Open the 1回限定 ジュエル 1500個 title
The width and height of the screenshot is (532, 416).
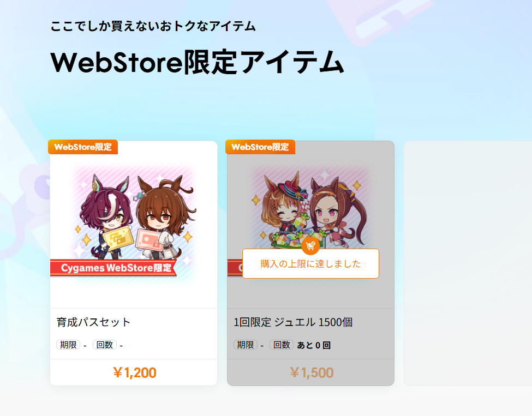293,322
